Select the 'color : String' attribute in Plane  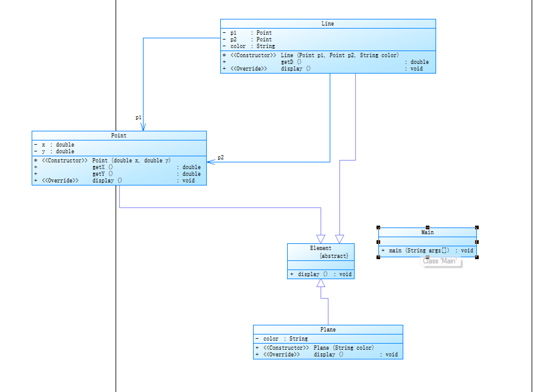click(x=282, y=339)
